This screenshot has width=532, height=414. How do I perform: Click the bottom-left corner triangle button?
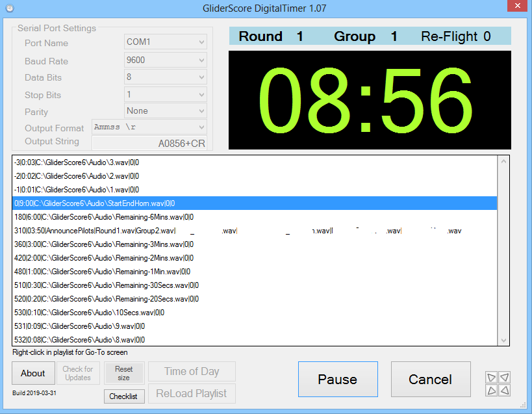(x=491, y=390)
